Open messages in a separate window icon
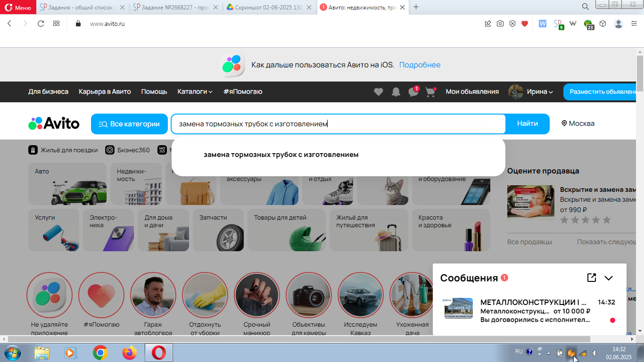Viewport: 644px width, 362px height. [x=592, y=278]
